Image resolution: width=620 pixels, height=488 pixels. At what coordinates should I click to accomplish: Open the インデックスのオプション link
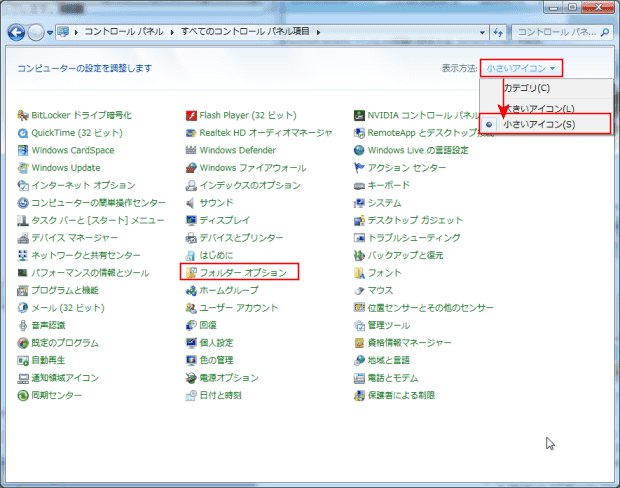click(250, 185)
